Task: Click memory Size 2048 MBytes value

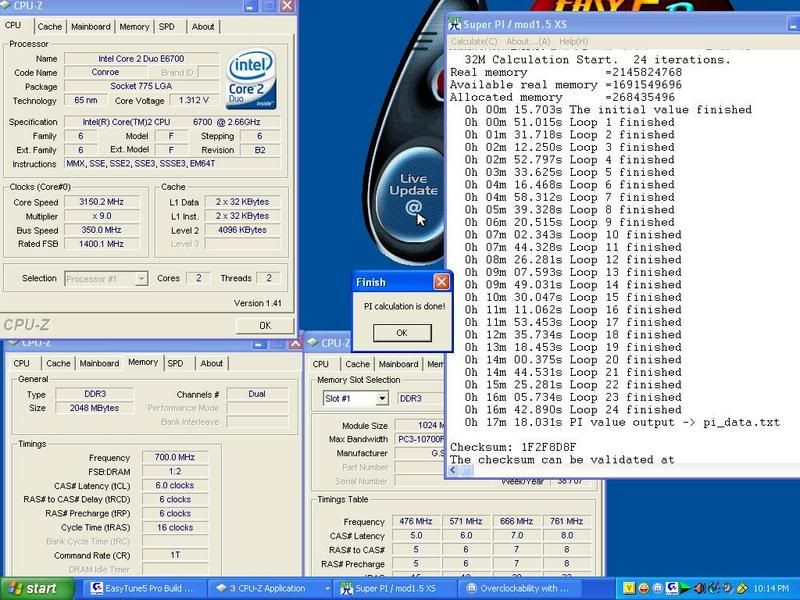Action: pyautogui.click(x=95, y=408)
